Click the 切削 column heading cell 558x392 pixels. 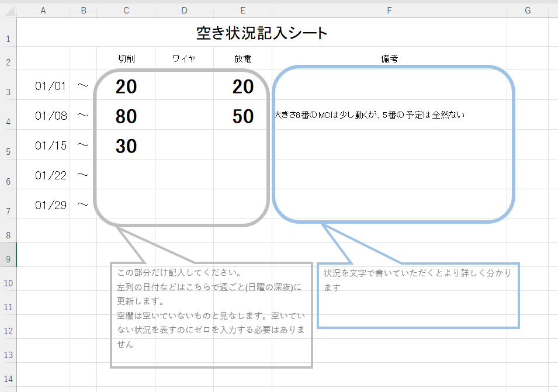point(126,58)
